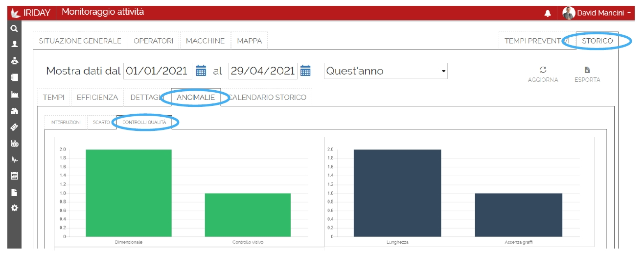Select the Calendario Storico tab
This screenshot has width=644, height=276.
pyautogui.click(x=267, y=98)
